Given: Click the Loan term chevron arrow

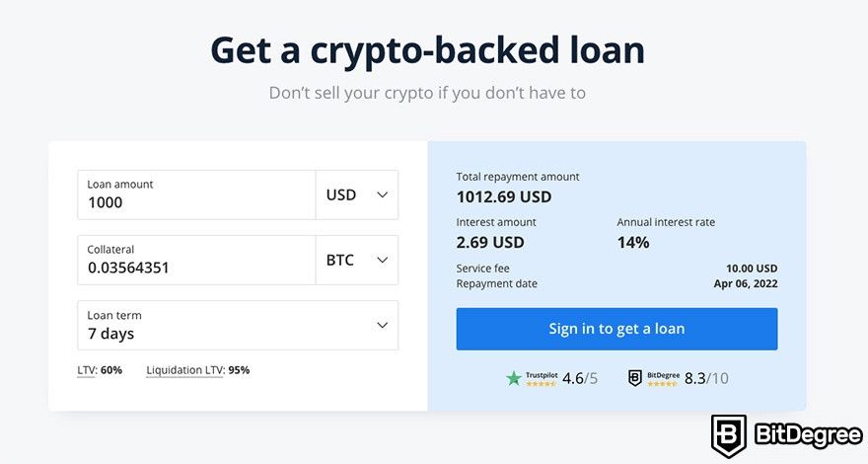Looking at the screenshot, I should (x=382, y=326).
